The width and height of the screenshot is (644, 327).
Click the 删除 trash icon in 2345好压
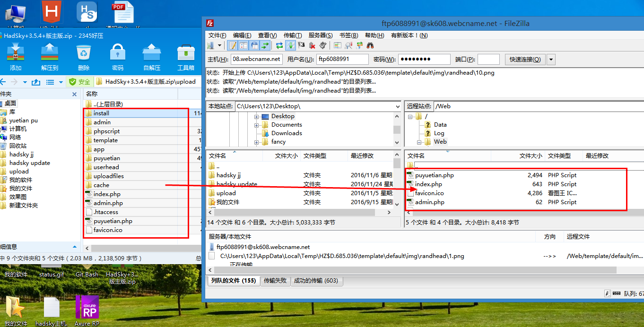click(x=84, y=57)
